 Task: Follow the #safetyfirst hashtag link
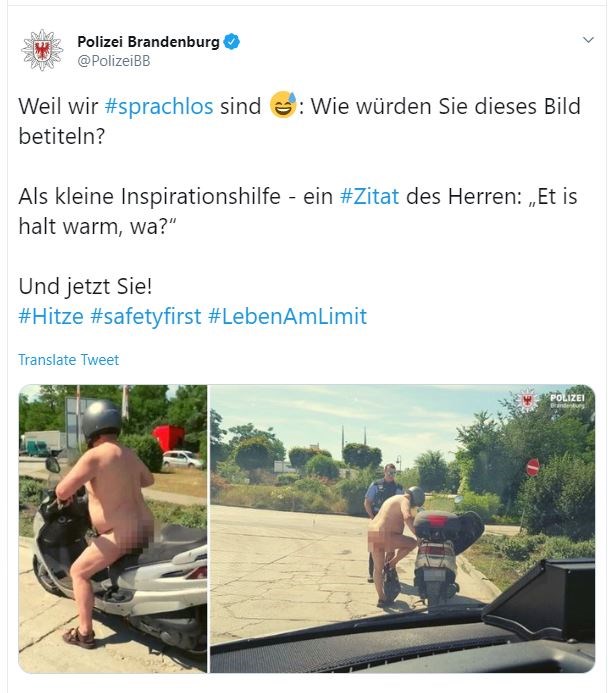click(145, 317)
